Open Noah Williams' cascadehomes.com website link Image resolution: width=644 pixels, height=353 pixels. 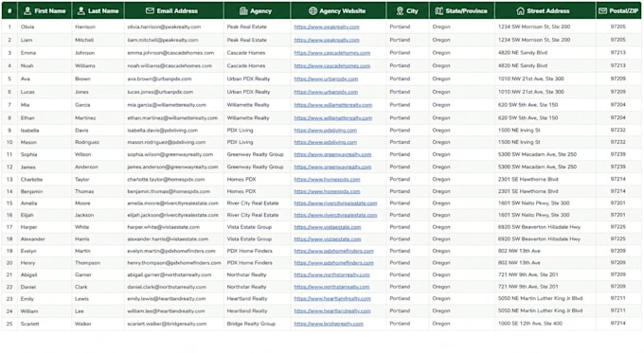(x=332, y=65)
